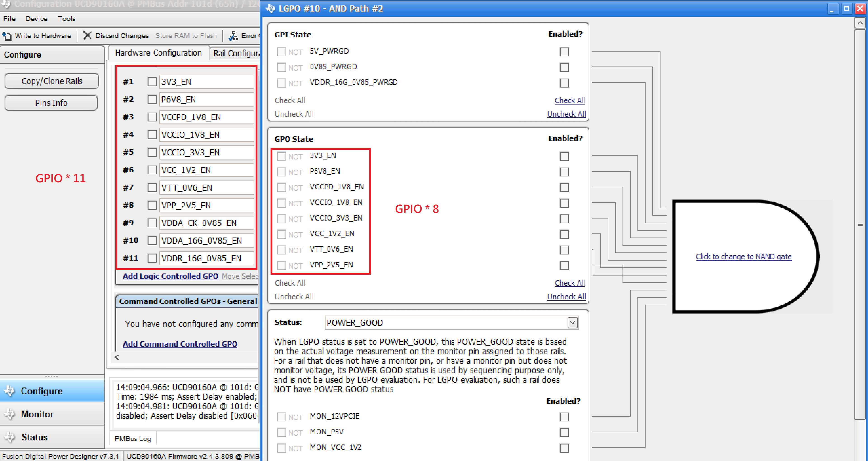The image size is (868, 461).
Task: Enable the 5V_PWRGD GPI state checkbox
Action: point(564,52)
